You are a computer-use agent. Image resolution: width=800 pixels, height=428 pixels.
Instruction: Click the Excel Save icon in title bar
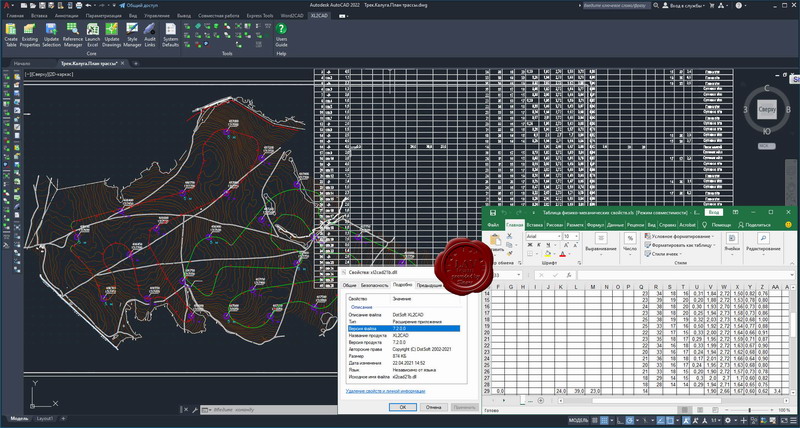(x=493, y=212)
